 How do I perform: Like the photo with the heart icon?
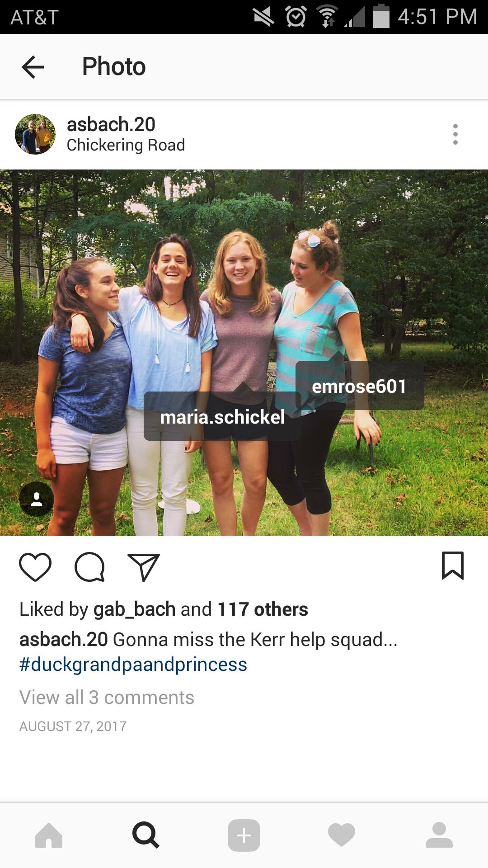[x=35, y=566]
